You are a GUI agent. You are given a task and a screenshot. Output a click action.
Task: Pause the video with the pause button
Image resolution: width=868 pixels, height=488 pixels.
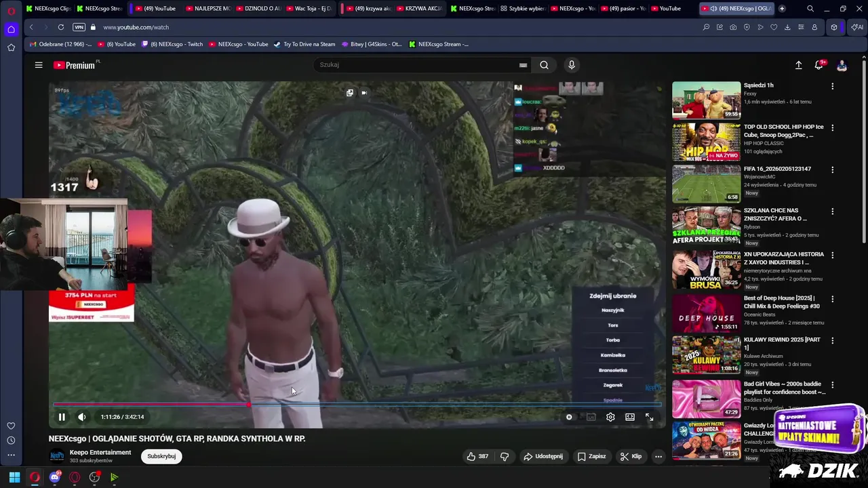point(62,417)
